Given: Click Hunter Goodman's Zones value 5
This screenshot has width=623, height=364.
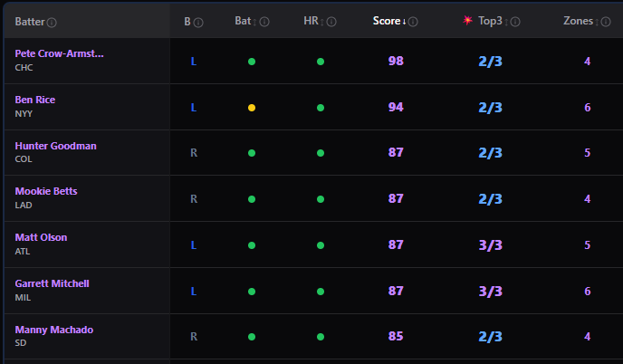Looking at the screenshot, I should click(x=588, y=153).
